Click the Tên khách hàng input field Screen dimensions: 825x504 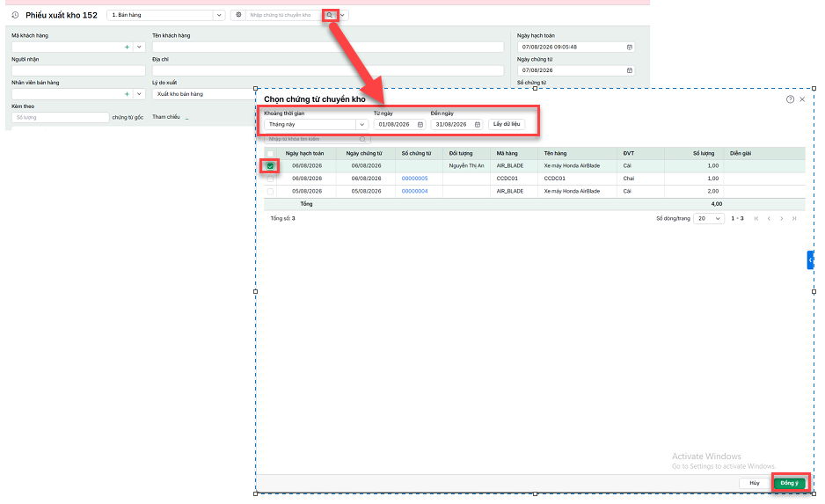click(328, 47)
